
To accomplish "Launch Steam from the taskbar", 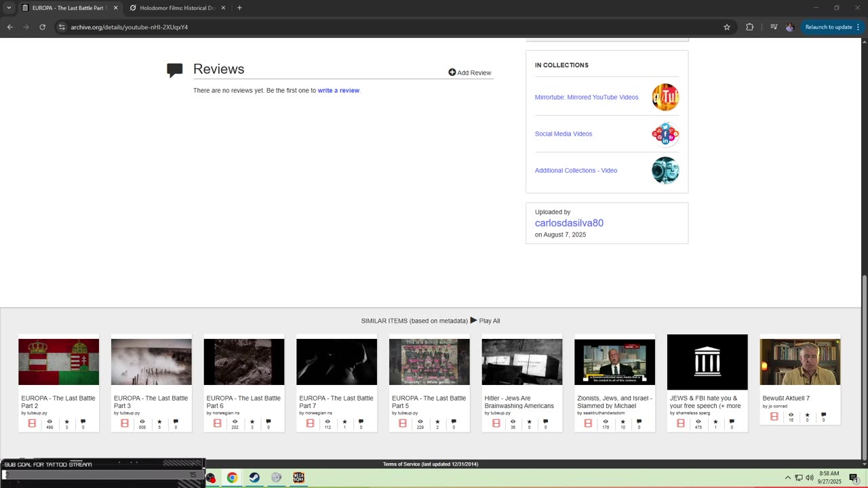I will coord(254,478).
